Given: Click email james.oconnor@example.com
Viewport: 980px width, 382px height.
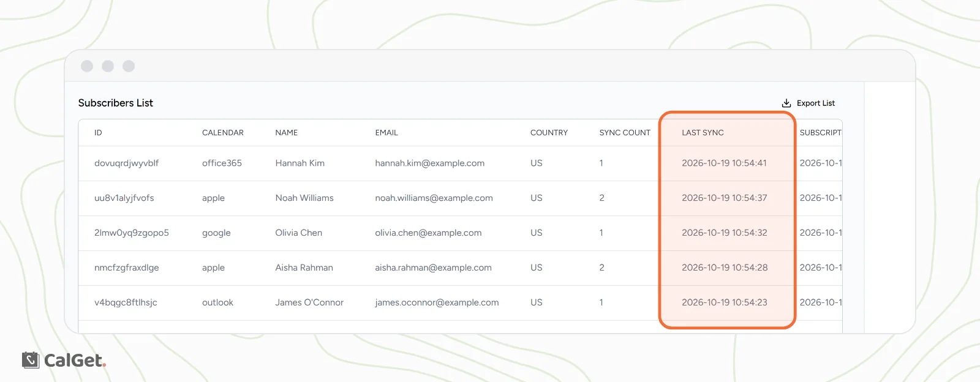Looking at the screenshot, I should (437, 303).
